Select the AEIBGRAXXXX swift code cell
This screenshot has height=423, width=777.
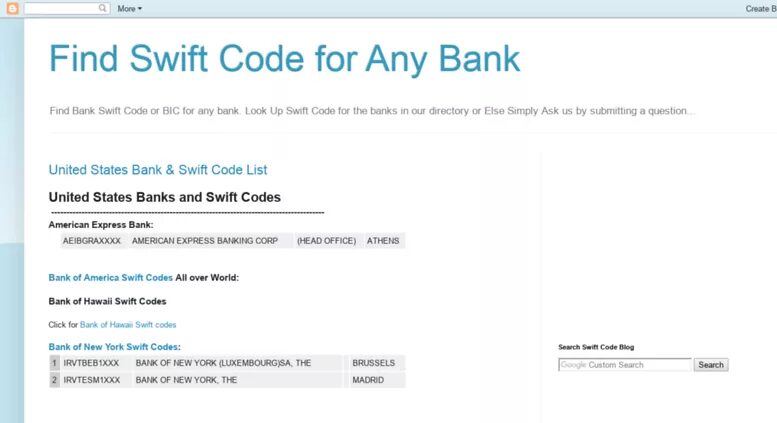[x=91, y=241]
